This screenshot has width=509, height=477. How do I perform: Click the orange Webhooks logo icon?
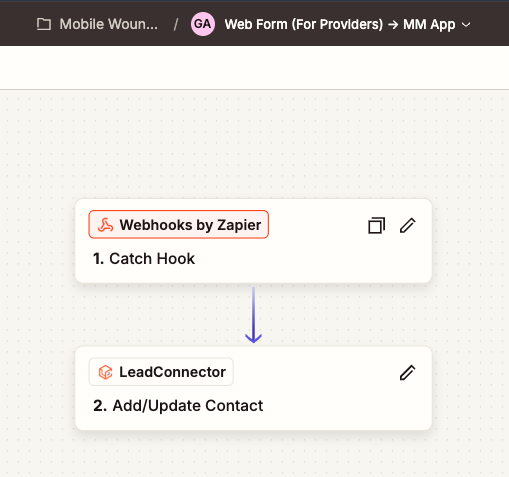105,225
